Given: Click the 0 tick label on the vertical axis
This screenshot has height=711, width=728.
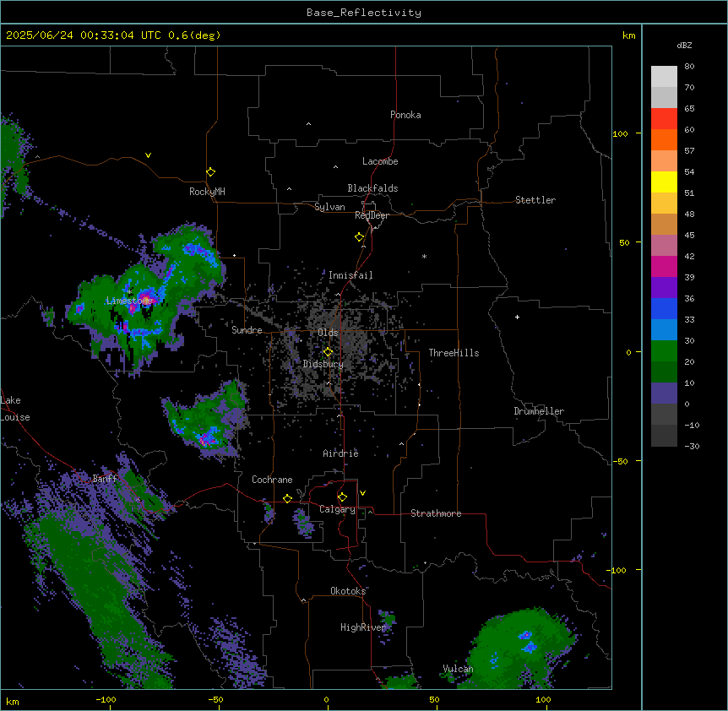Looking at the screenshot, I should pos(628,353).
